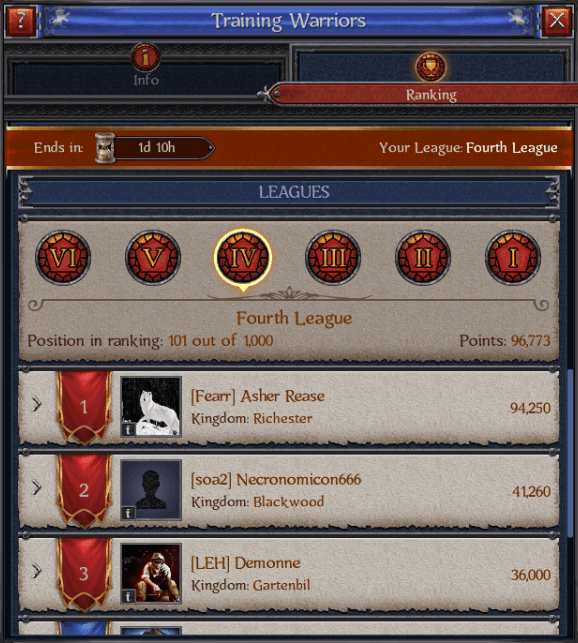
Task: Click the ranking list scrollbar
Action: coord(570,453)
